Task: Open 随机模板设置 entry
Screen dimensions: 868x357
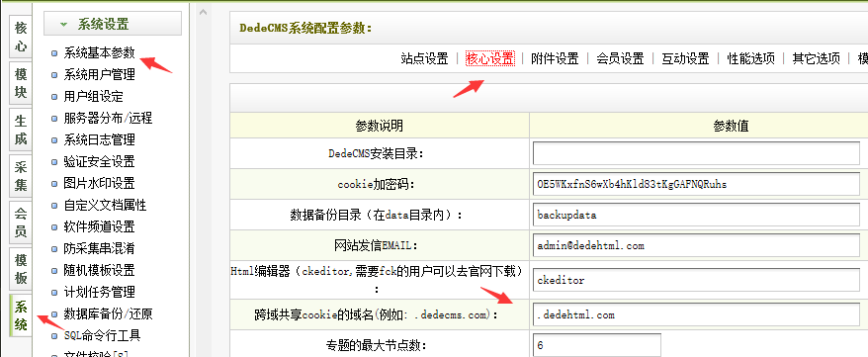Action: 99,271
